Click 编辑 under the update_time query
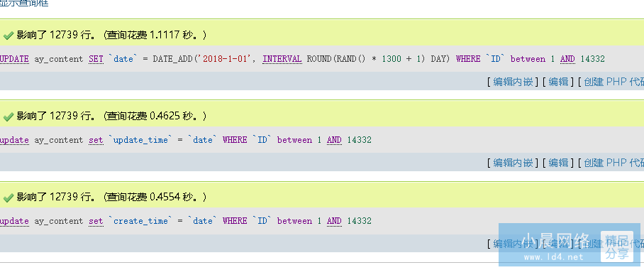This screenshot has height=270, width=644. [558, 163]
